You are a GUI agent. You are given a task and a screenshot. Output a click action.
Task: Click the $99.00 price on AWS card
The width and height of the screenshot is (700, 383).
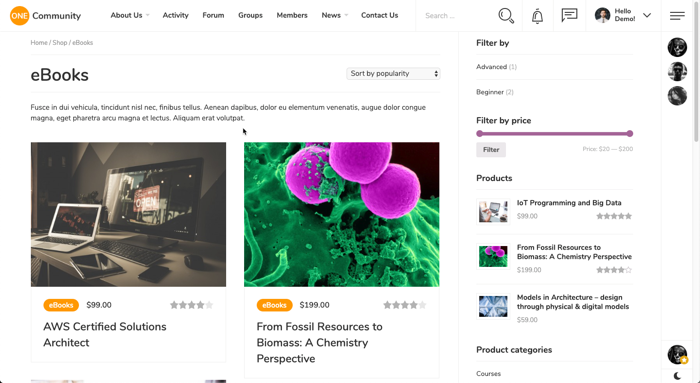(99, 305)
